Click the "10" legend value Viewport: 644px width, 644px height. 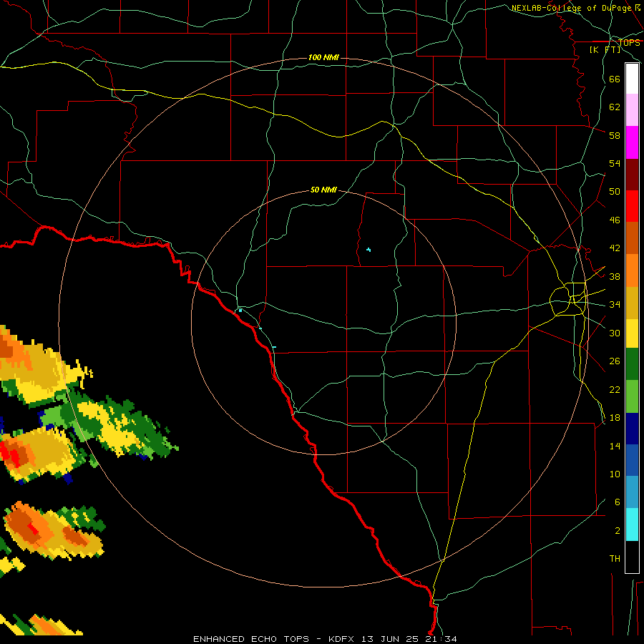[x=615, y=474]
